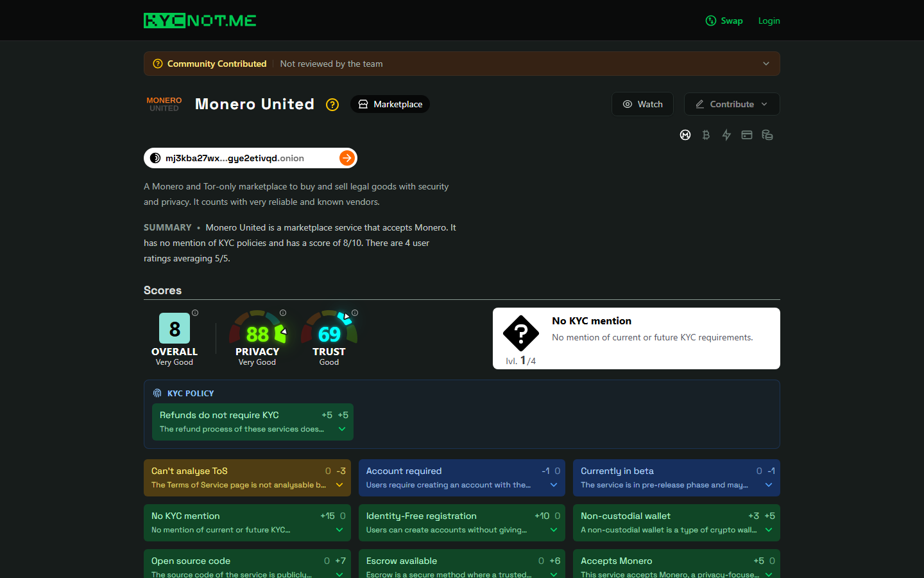Click the Community Contributed question icon
Image resolution: width=924 pixels, height=578 pixels.
click(158, 64)
